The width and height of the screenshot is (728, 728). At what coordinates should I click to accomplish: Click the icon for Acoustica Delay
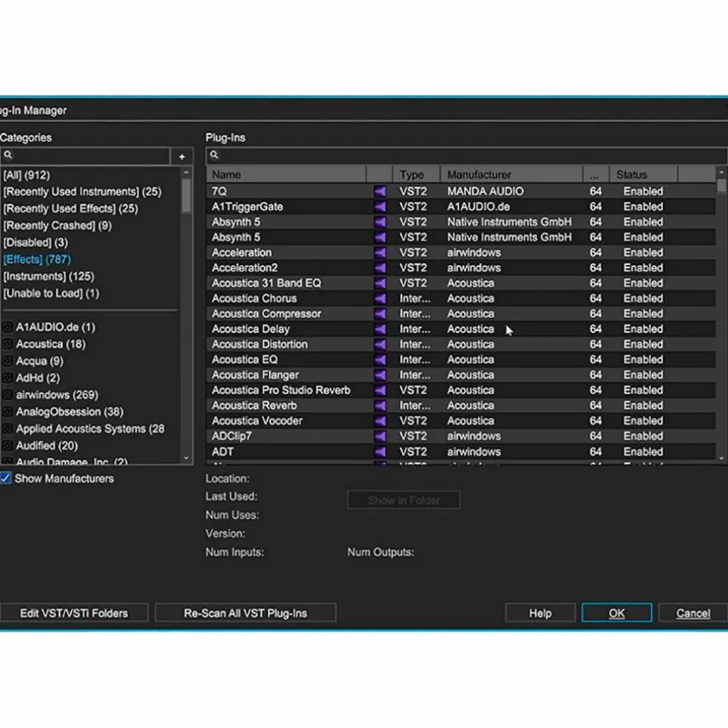pos(380,329)
